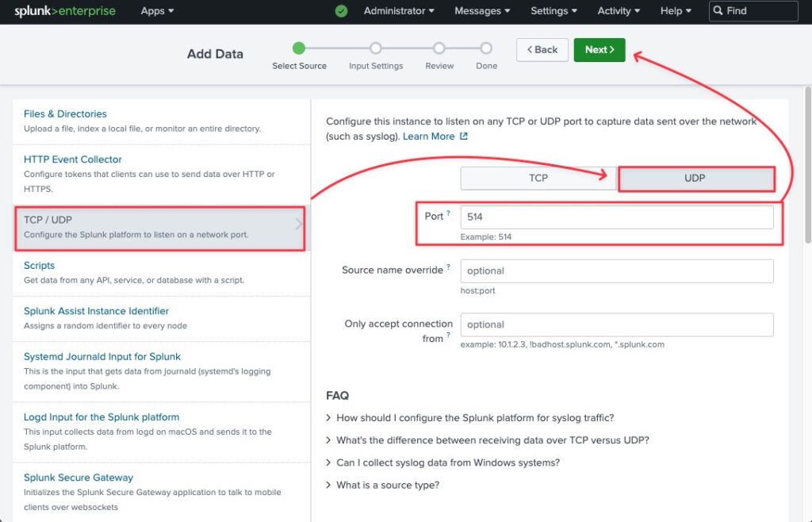This screenshot has height=522, width=812.
Task: Click the Input Settings step circle
Action: click(x=375, y=48)
